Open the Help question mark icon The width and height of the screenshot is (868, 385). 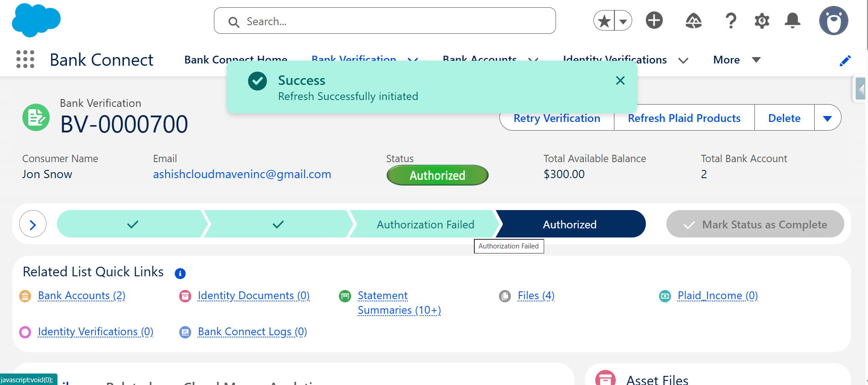pyautogui.click(x=731, y=21)
